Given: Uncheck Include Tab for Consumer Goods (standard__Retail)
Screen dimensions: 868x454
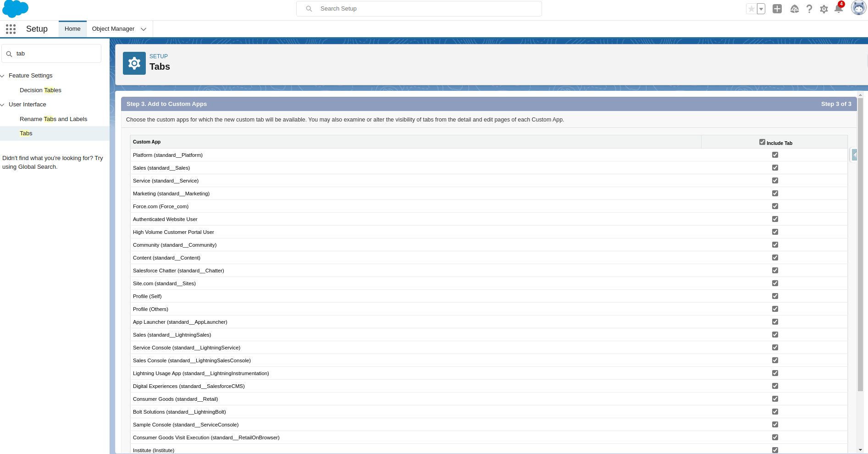Looking at the screenshot, I should [775, 399].
